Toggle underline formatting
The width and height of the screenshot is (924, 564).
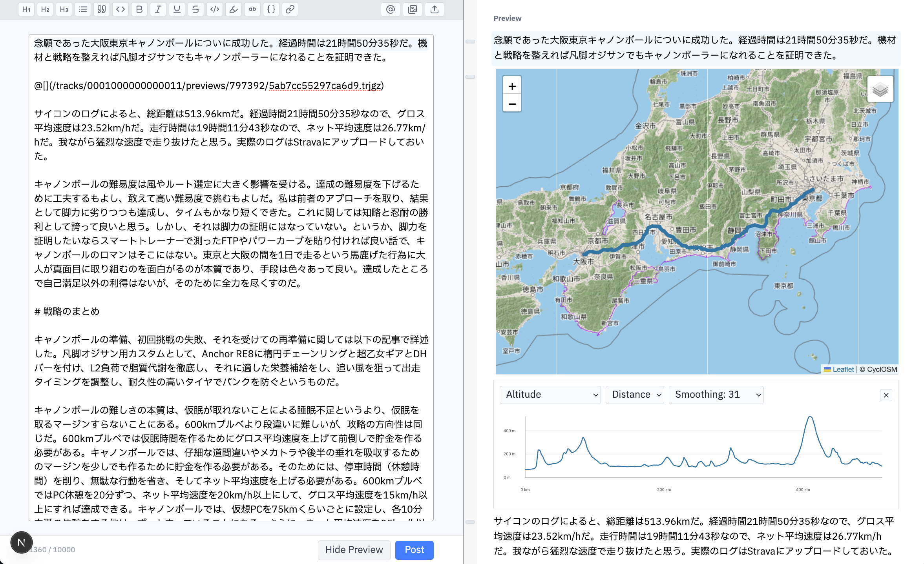(x=177, y=9)
